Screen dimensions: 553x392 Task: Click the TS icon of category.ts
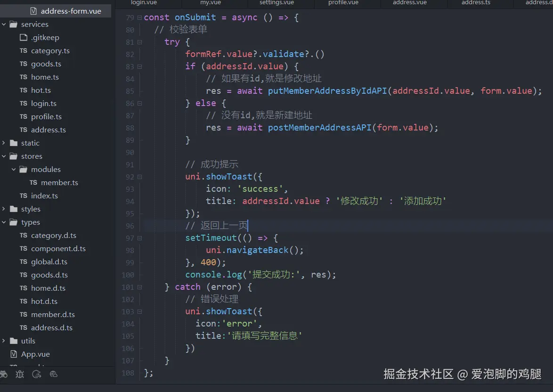point(24,51)
